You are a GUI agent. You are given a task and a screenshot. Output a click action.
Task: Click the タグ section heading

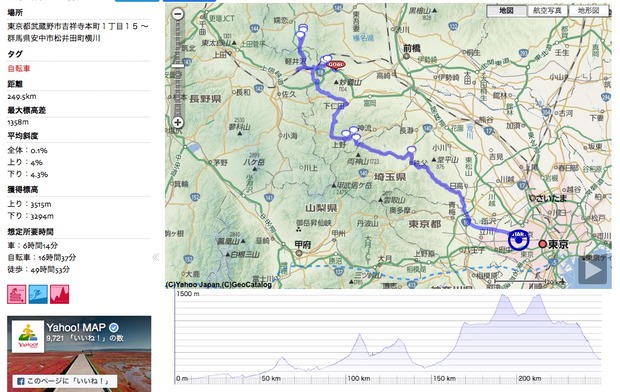click(x=15, y=54)
